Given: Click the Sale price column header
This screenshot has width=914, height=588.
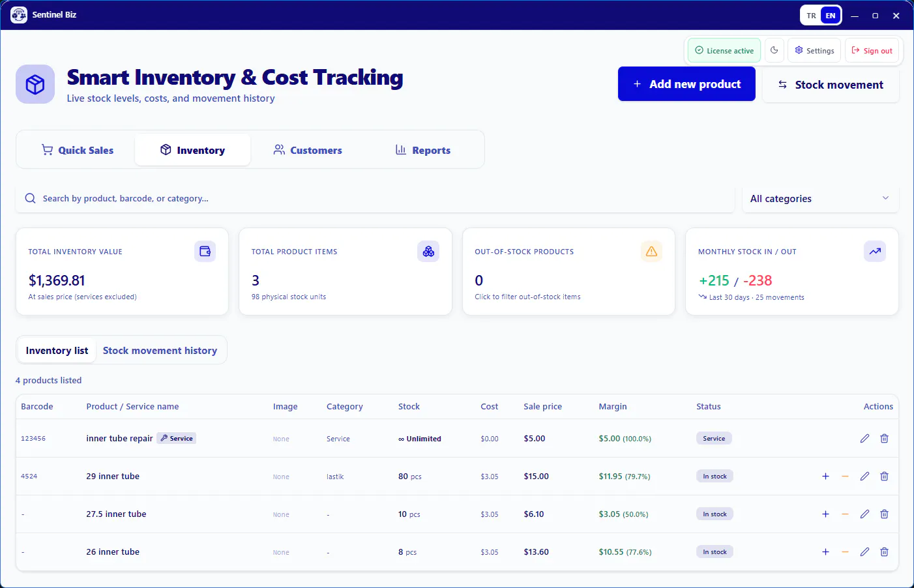Looking at the screenshot, I should 542,407.
